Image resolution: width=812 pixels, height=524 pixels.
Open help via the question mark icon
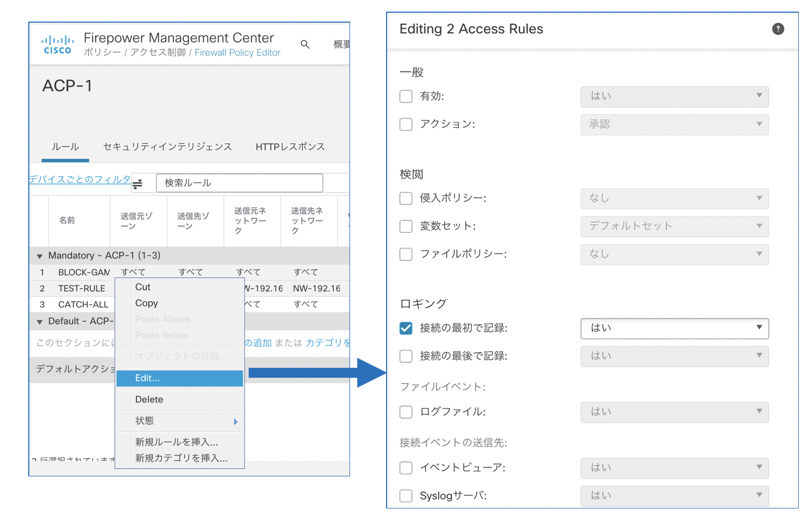[778, 29]
